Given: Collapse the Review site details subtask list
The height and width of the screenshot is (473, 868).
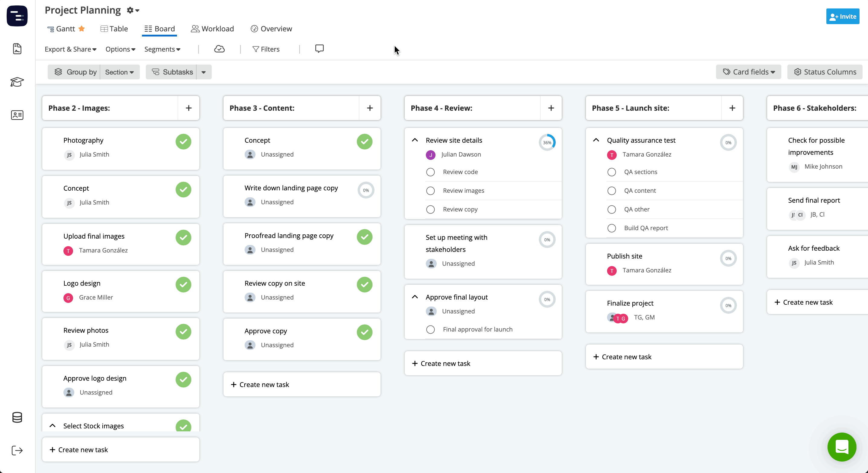Looking at the screenshot, I should (415, 140).
